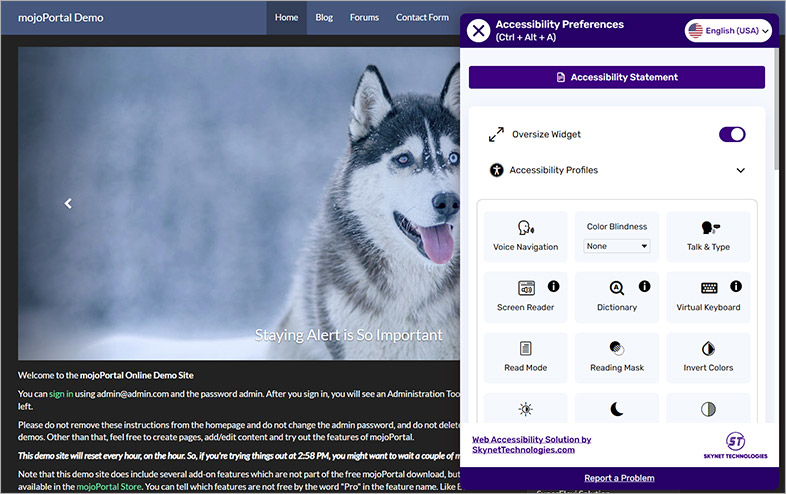This screenshot has width=786, height=494.
Task: Enable the Dictionary tool
Action: coord(617,297)
